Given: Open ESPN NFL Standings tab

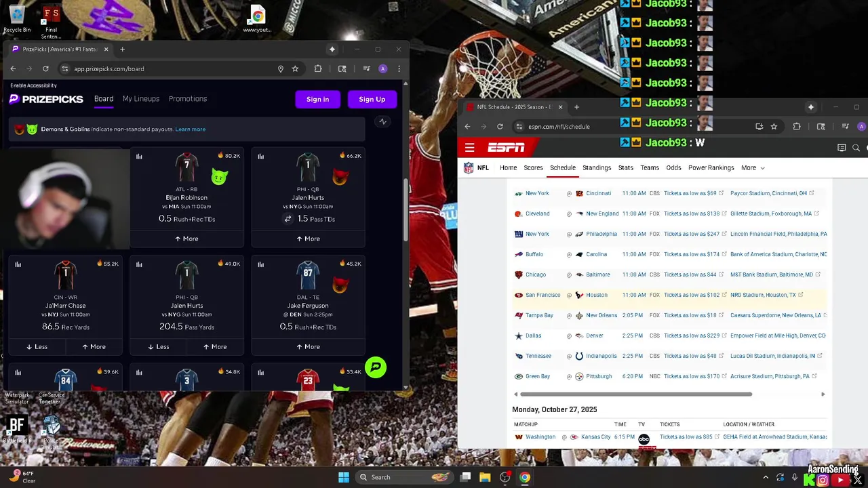Looking at the screenshot, I should (597, 168).
